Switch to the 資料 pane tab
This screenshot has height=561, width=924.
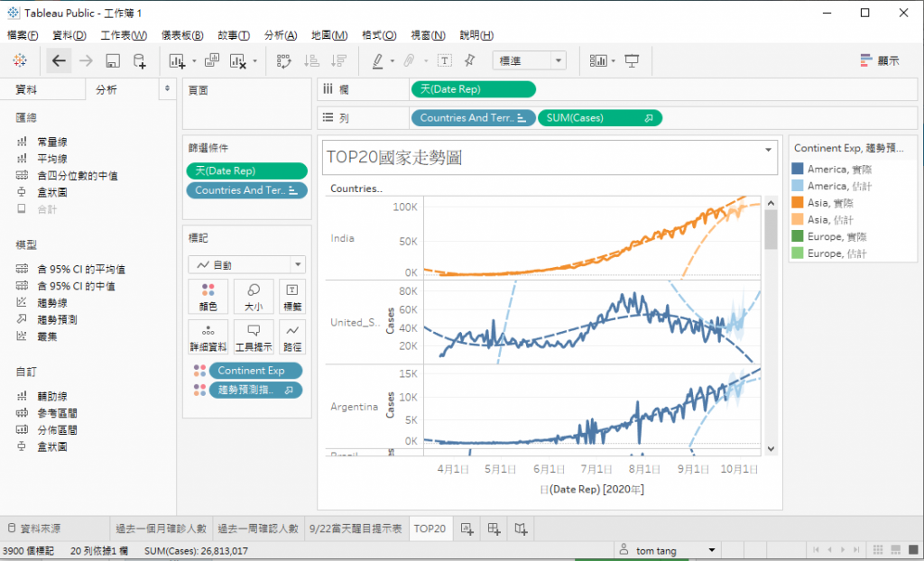point(42,89)
